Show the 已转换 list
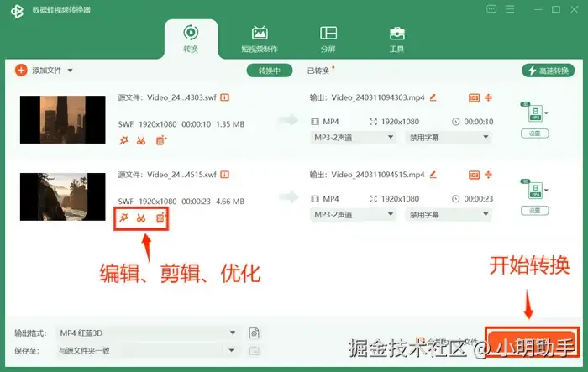The image size is (588, 372). coord(318,71)
